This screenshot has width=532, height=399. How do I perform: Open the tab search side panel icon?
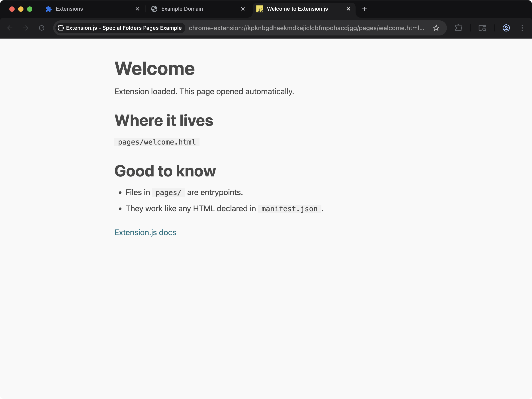coord(482,28)
